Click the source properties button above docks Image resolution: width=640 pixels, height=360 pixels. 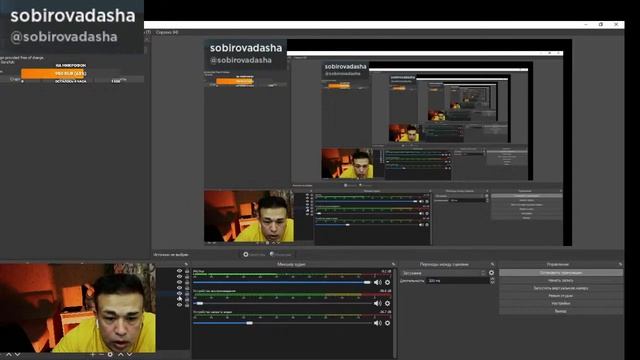coord(254,254)
